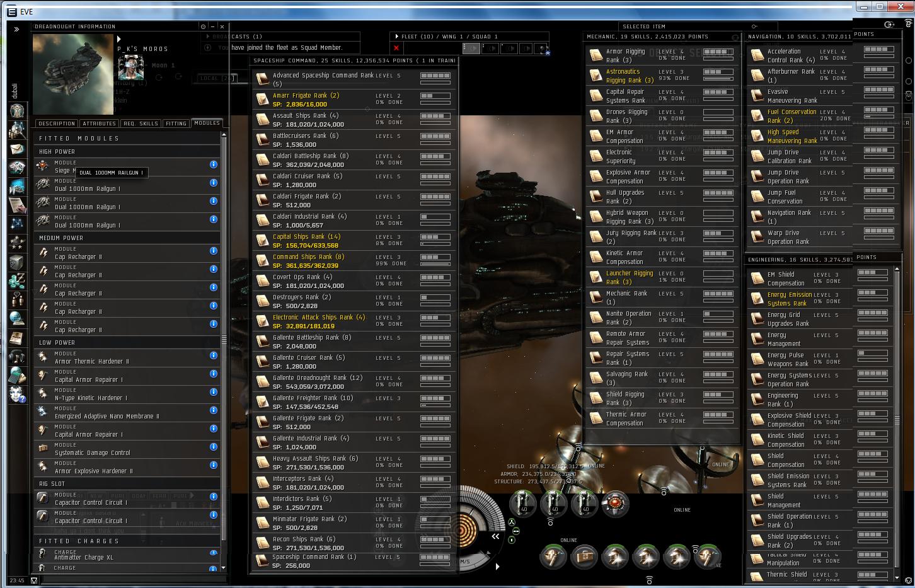The image size is (915, 588).
Task: Expand the Neocom sidebar with the double chevron
Action: (16, 29)
